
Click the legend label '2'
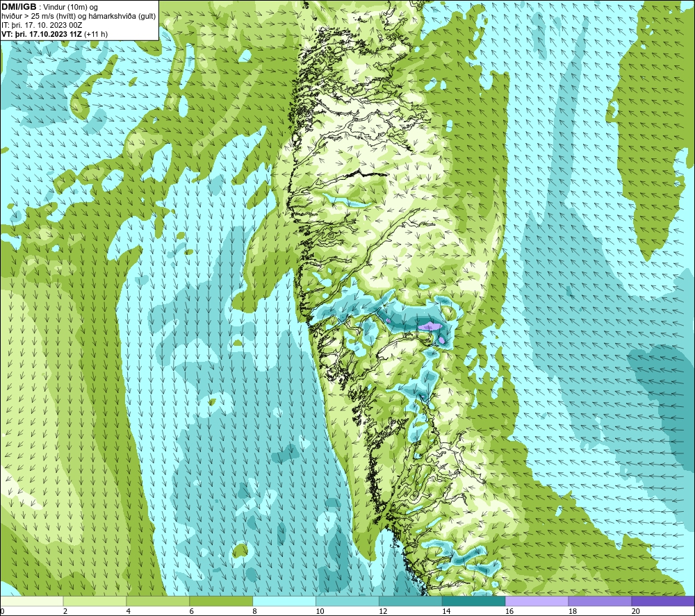(65, 611)
